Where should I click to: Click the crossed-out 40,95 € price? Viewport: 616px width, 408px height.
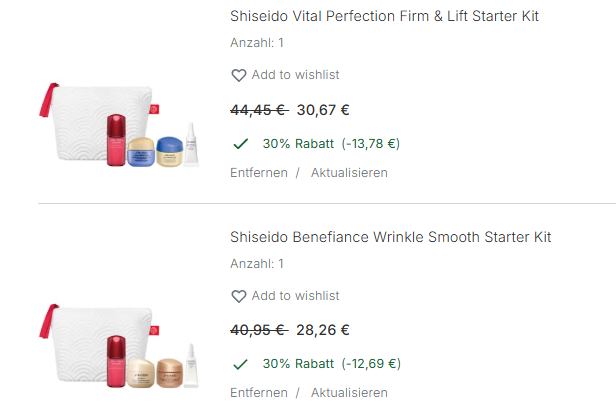(x=258, y=330)
